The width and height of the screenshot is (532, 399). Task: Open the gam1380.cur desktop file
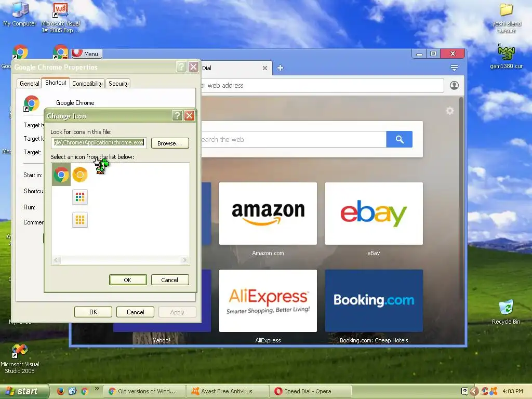coord(506,57)
